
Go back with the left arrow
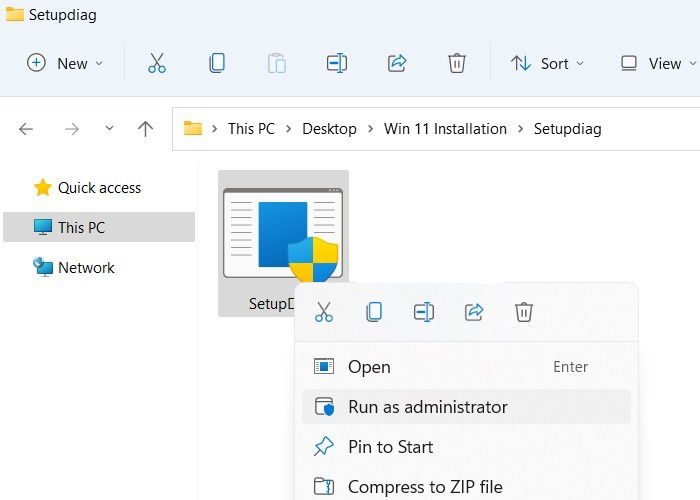tap(26, 129)
